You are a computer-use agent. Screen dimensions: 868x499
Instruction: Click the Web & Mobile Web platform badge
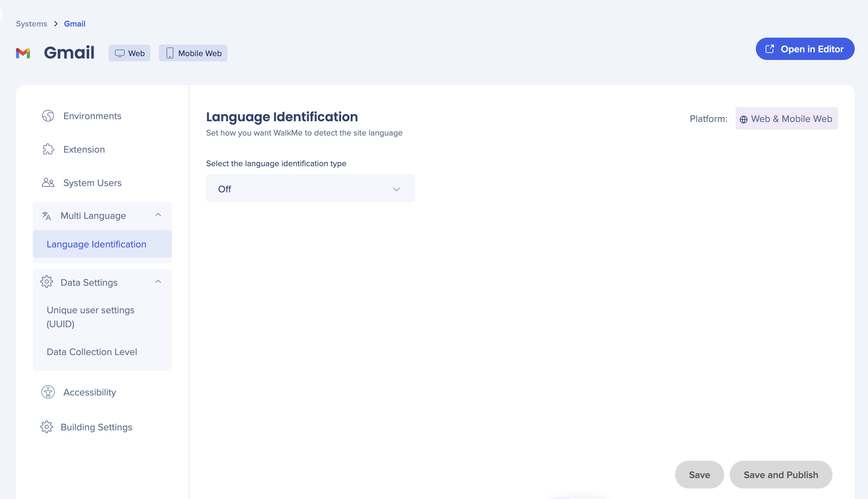pyautogui.click(x=786, y=118)
